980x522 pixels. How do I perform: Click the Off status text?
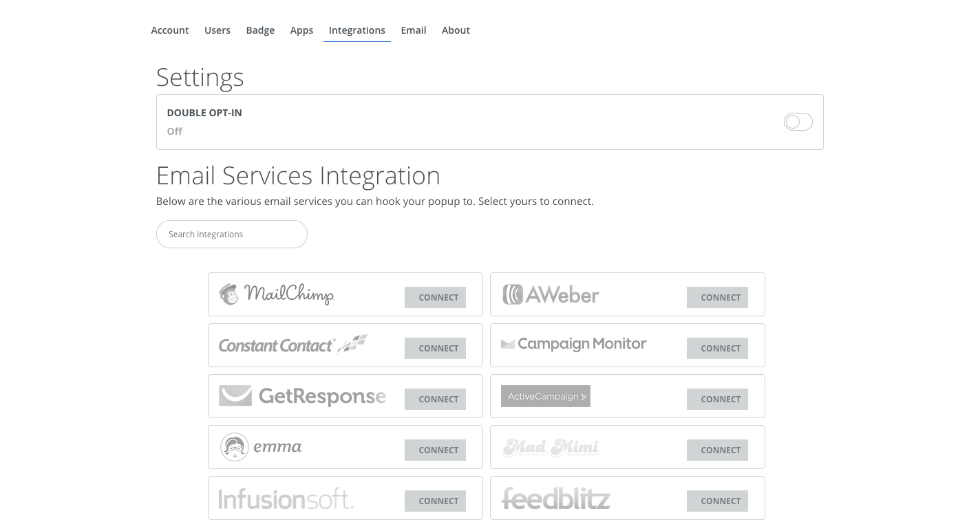(x=175, y=131)
